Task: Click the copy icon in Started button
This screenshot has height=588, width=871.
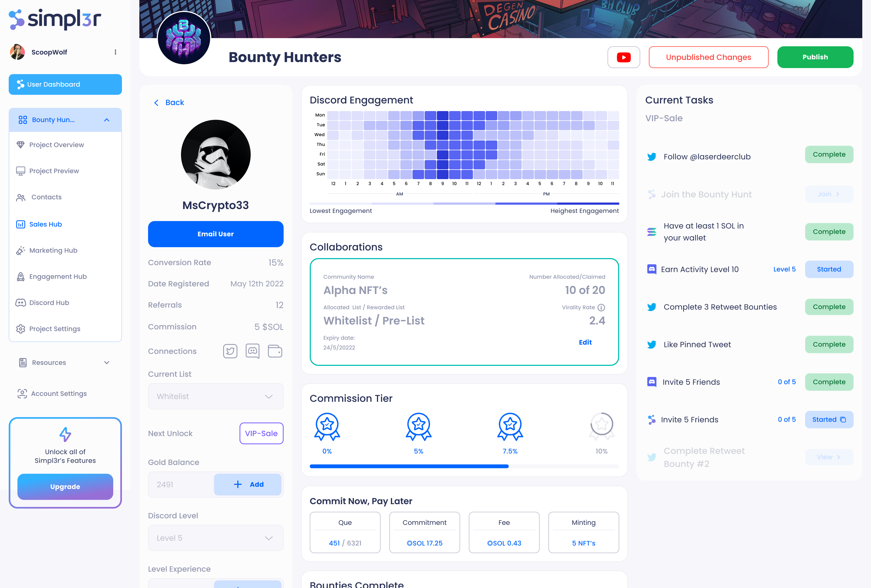Action: [x=843, y=420]
